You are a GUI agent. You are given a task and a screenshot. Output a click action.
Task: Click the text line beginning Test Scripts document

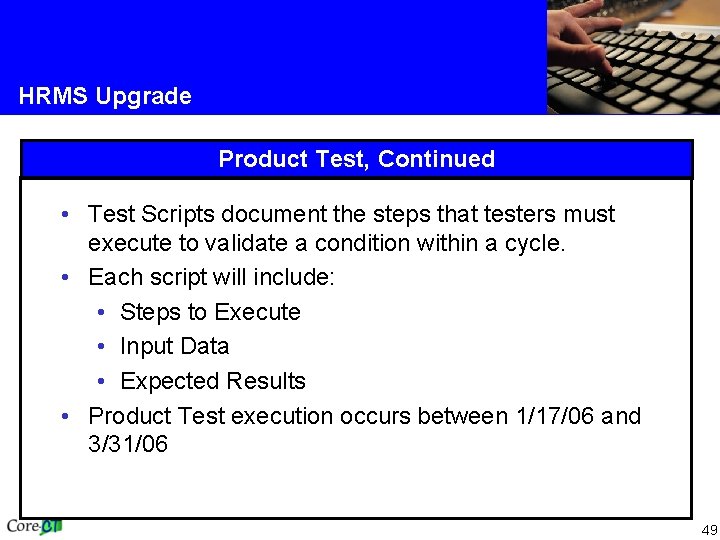pyautogui.click(x=351, y=214)
